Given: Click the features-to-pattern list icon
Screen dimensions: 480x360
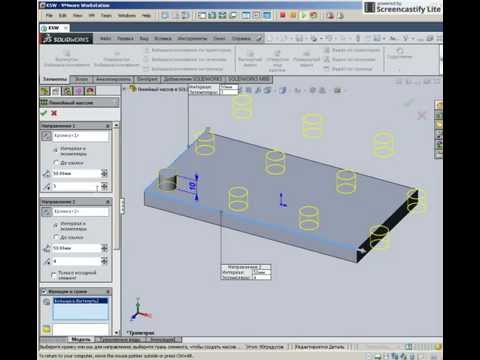Looking at the screenshot, I should [46, 302].
